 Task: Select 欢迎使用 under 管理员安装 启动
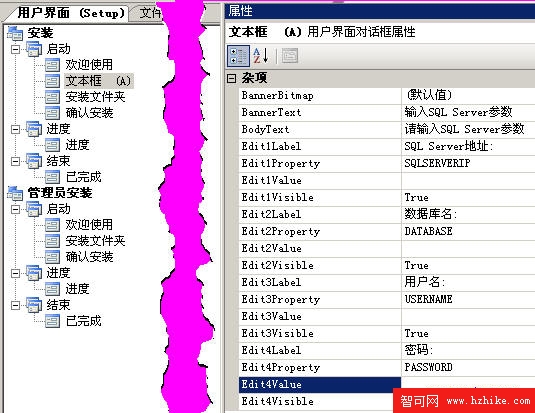click(x=89, y=225)
